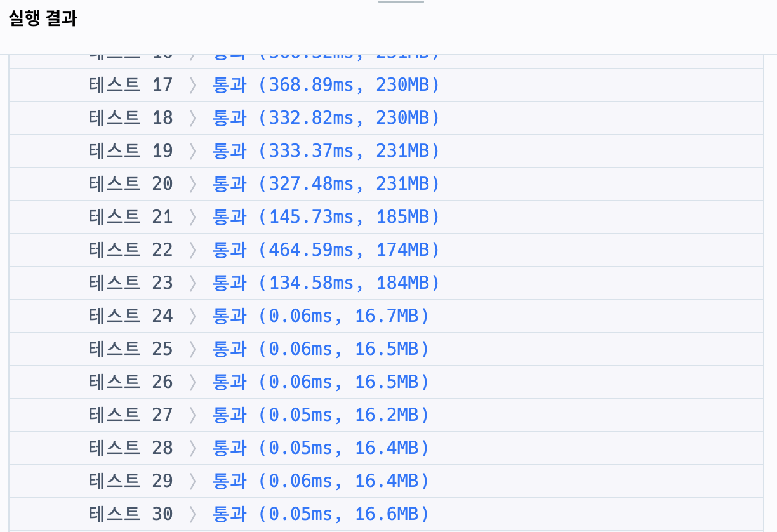Select test 30 label
This screenshot has height=532, width=777.
point(131,514)
